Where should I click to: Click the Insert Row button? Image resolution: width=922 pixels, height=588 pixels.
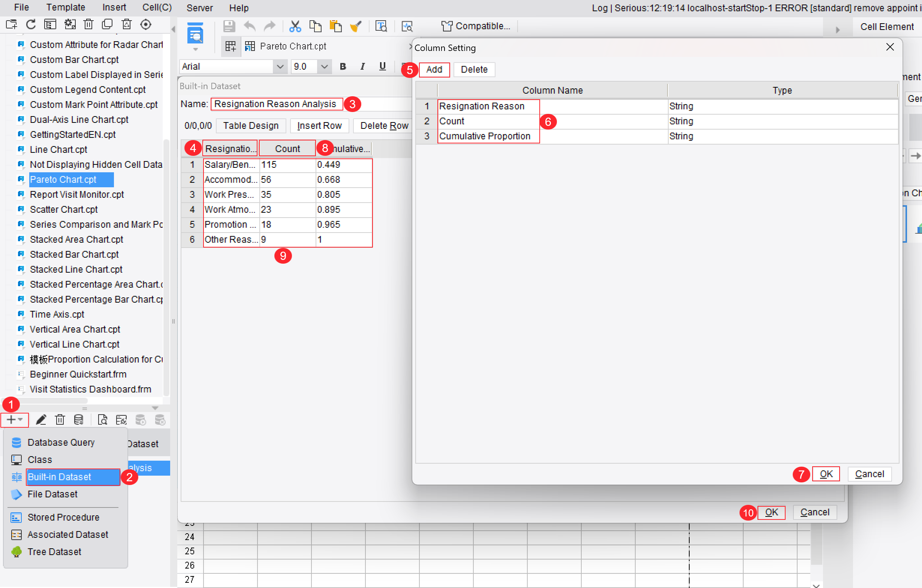[x=319, y=125]
